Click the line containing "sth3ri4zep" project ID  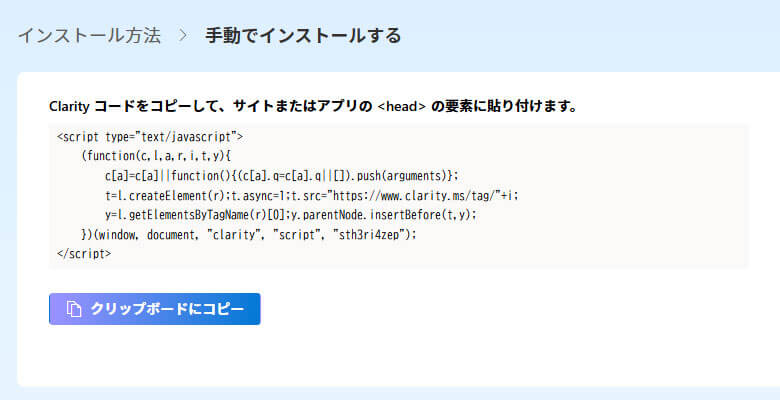point(249,234)
